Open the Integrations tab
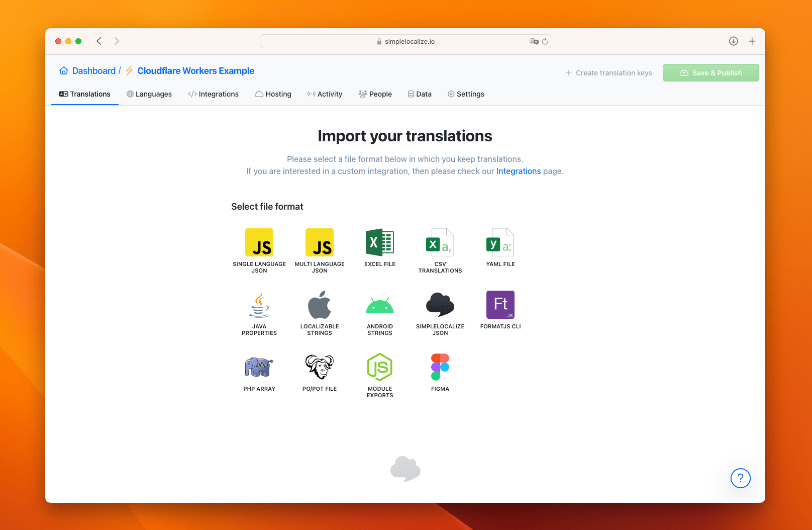 pos(213,94)
